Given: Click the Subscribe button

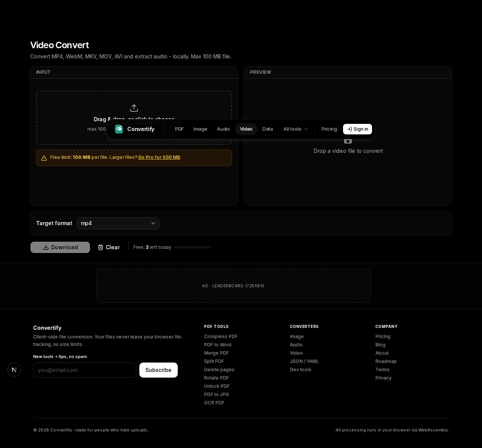Looking at the screenshot, I should [159, 370].
